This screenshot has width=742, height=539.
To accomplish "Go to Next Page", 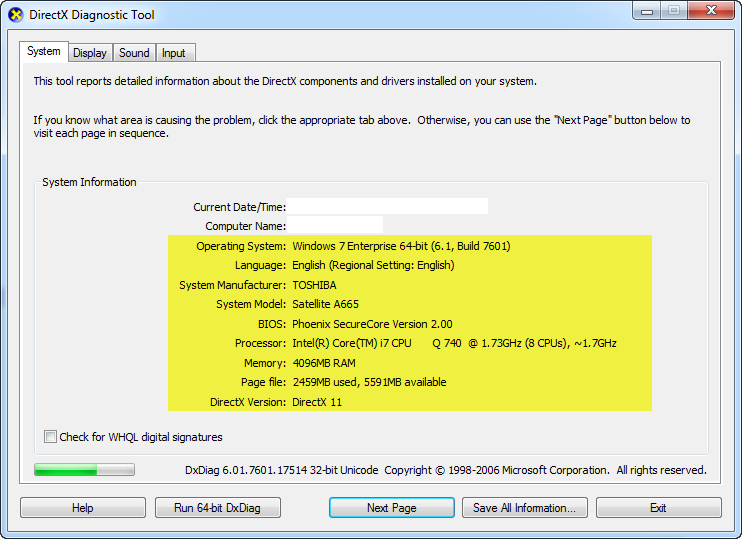I will point(392,508).
